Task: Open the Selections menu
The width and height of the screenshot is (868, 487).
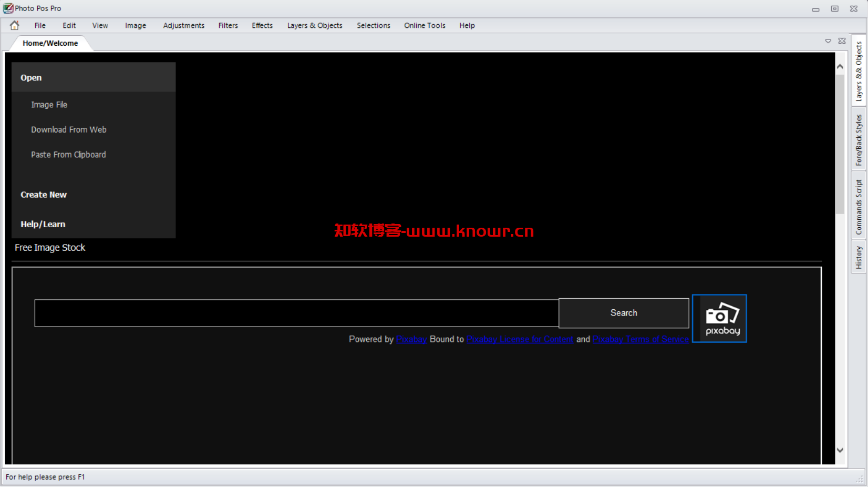Action: (x=374, y=25)
